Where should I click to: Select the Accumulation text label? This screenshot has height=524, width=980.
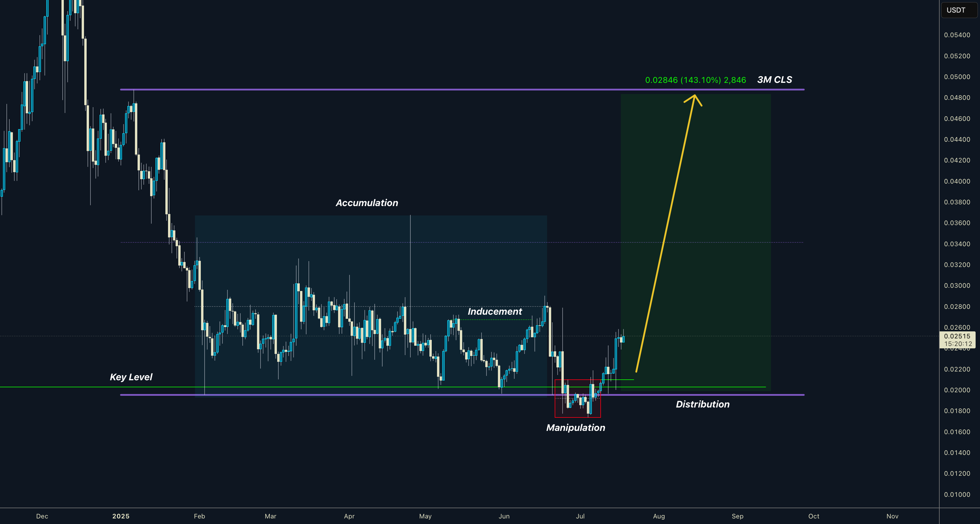point(367,203)
